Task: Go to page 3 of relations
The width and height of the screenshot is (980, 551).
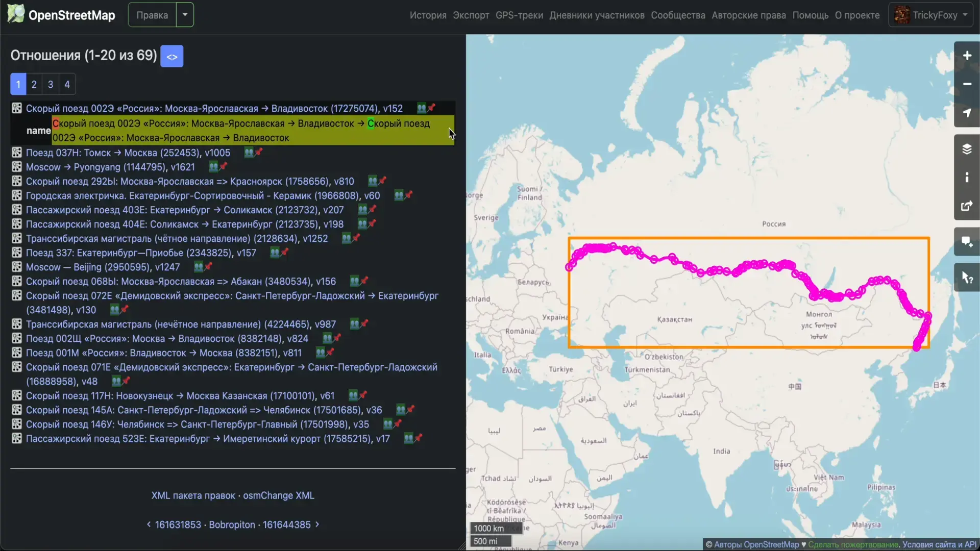Action: pyautogui.click(x=51, y=85)
